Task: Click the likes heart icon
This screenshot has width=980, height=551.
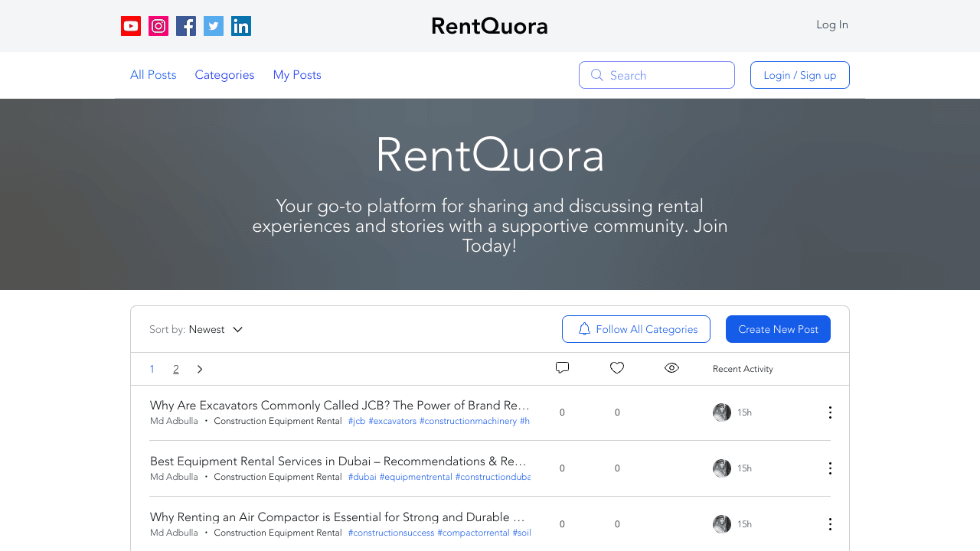Action: [616, 368]
